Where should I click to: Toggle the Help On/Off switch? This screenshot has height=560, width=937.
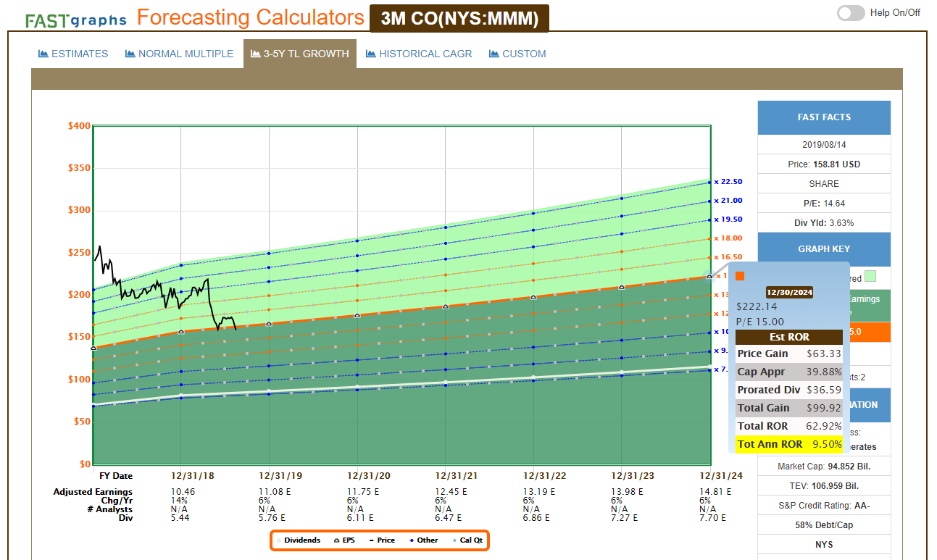coord(851,12)
